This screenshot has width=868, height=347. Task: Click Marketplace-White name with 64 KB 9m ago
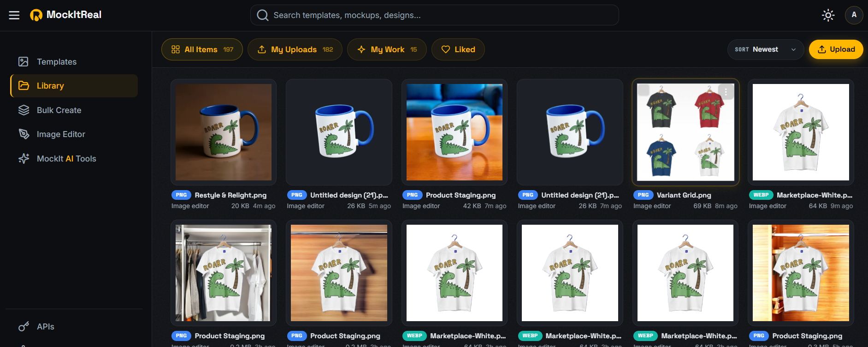pos(815,195)
